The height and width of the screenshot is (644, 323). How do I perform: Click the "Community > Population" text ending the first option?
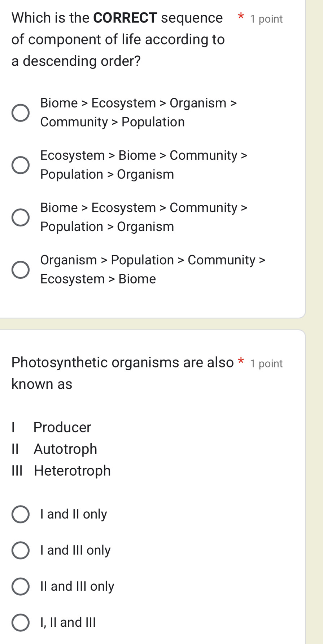[x=113, y=122]
